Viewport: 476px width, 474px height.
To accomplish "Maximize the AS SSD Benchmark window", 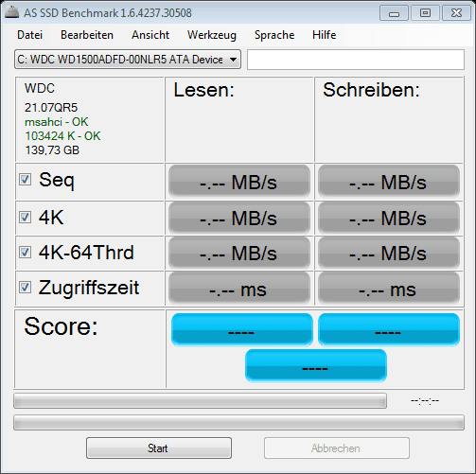I will 425,13.
